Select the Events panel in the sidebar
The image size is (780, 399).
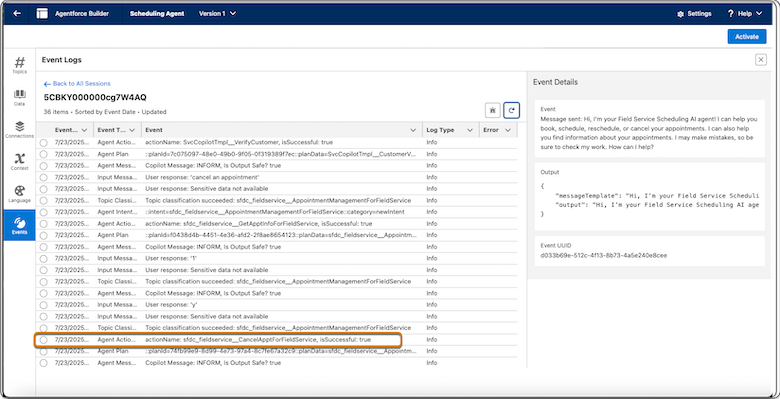(19, 225)
